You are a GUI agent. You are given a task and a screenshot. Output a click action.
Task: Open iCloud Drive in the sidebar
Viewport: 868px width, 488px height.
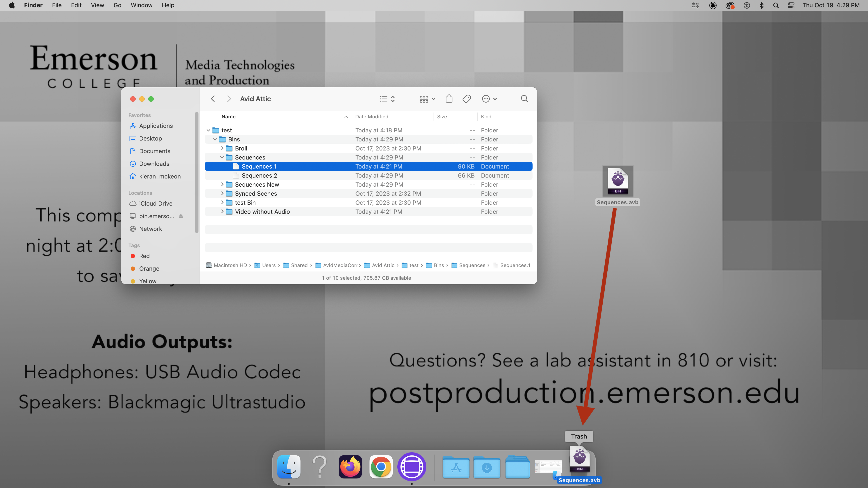155,203
